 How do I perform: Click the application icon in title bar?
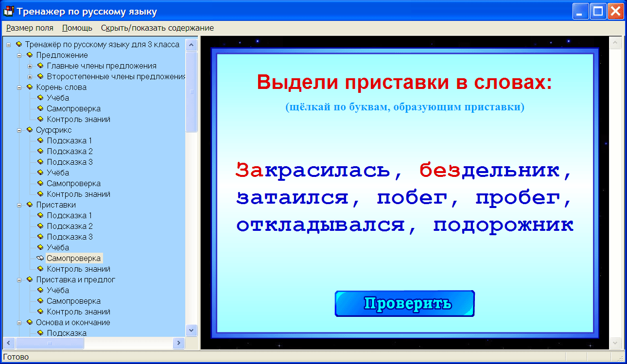[8, 10]
